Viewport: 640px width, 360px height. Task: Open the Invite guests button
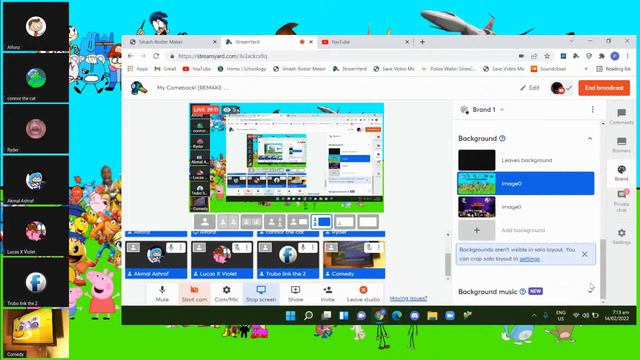coord(327,293)
